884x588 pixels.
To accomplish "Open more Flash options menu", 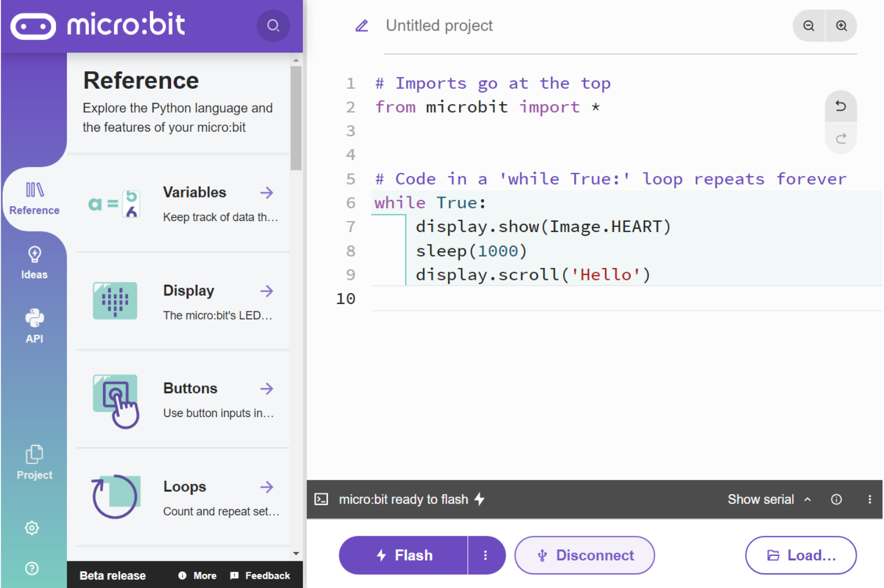I will pos(486,555).
